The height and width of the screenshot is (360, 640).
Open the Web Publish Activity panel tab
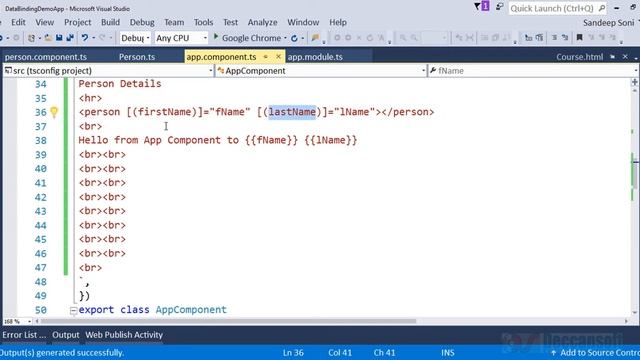click(124, 335)
